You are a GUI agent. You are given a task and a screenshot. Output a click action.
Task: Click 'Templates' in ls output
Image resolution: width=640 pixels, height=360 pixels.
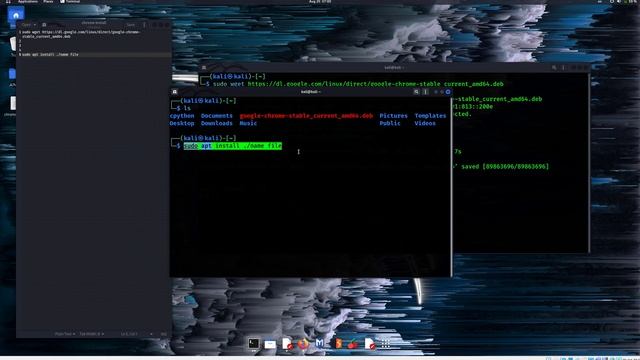(430, 116)
